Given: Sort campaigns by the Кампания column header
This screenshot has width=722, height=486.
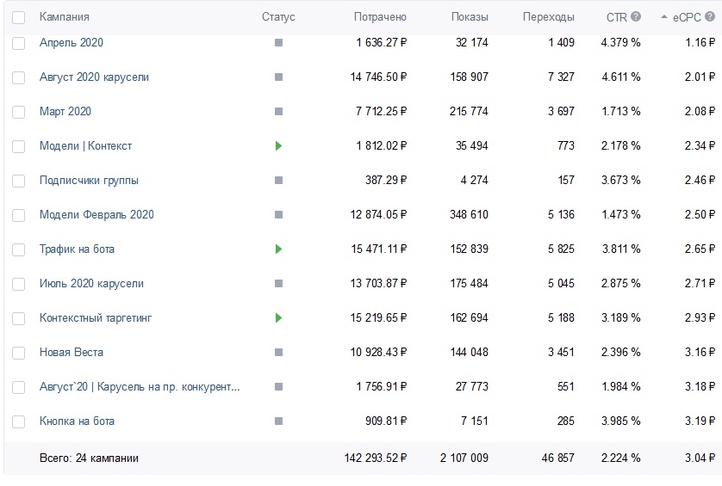Looking at the screenshot, I should tap(64, 17).
